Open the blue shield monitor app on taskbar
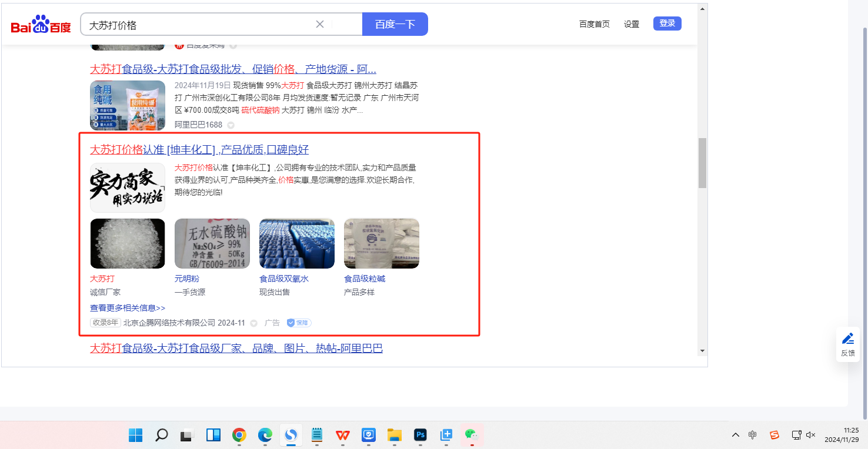Screen dimensions: 868x449 click(x=368, y=435)
